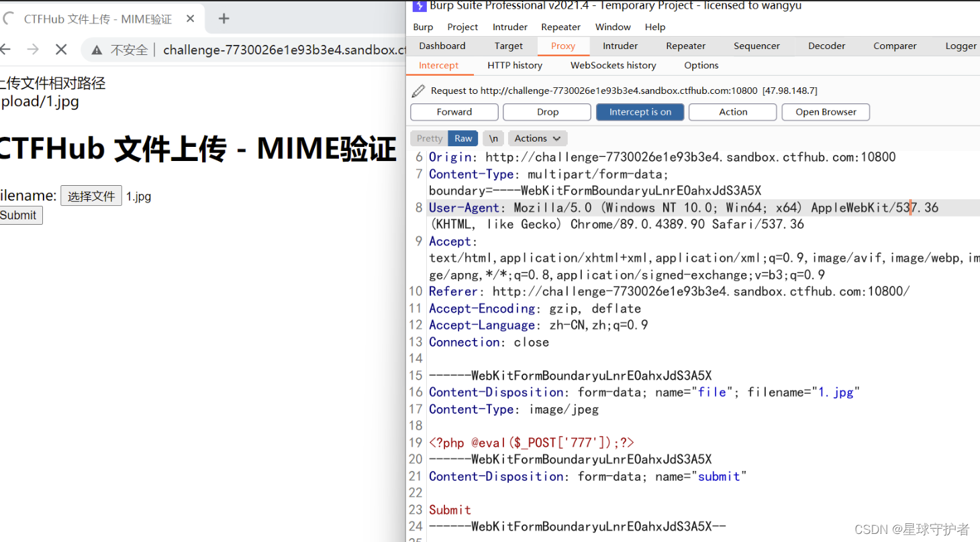Screen dimensions: 980x542
Task: Click the Referer header line
Action: (669, 292)
